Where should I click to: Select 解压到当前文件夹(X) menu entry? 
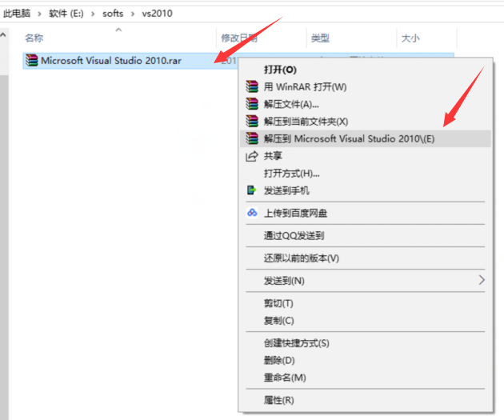tap(365, 122)
